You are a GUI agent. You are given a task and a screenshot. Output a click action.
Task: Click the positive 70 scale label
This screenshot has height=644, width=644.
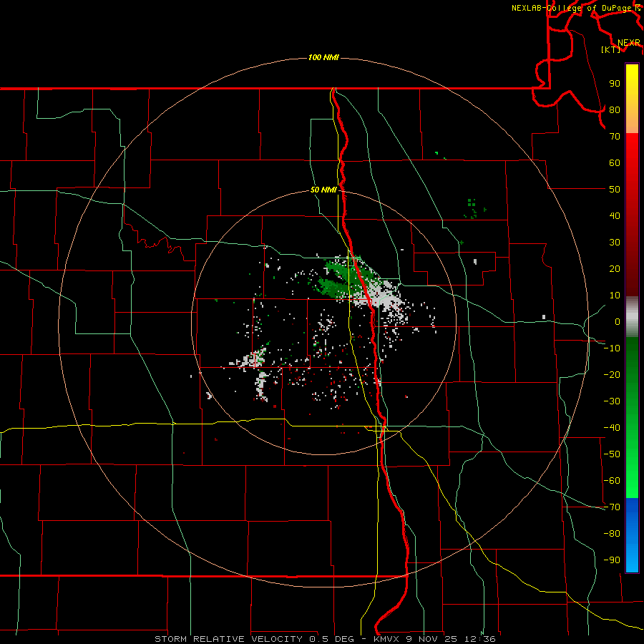click(x=615, y=137)
